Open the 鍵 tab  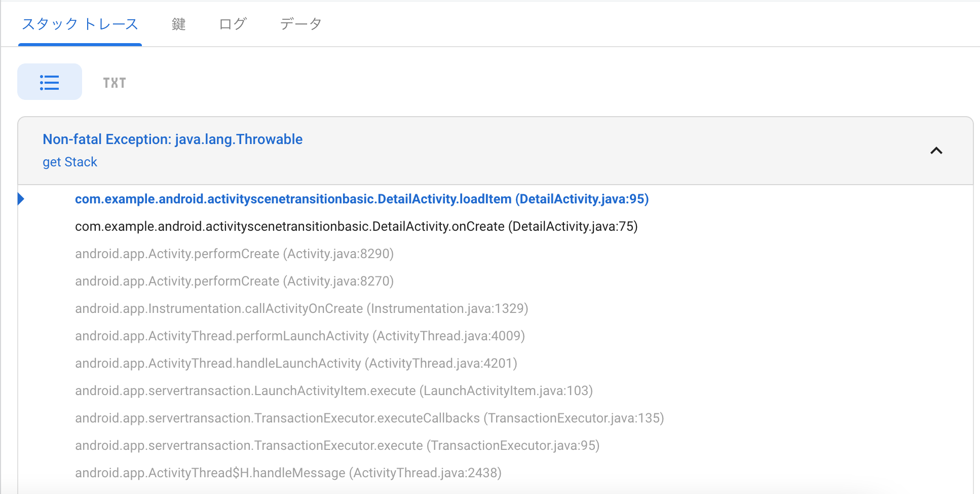click(178, 24)
